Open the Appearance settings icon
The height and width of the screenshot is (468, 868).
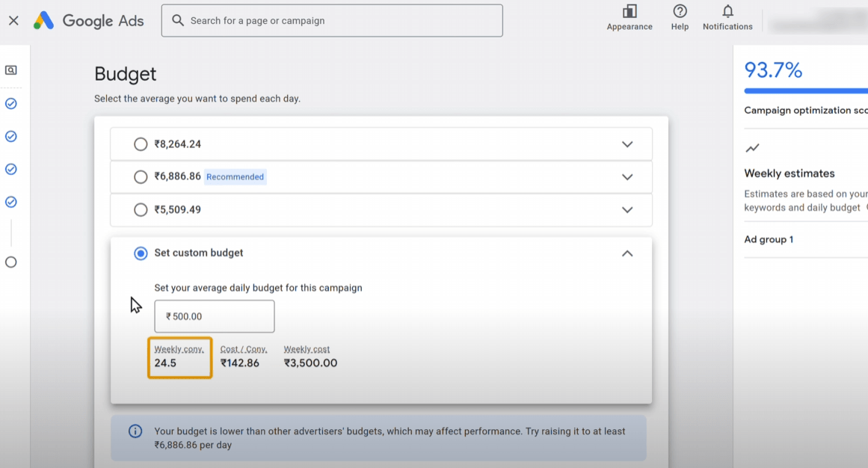(630, 12)
